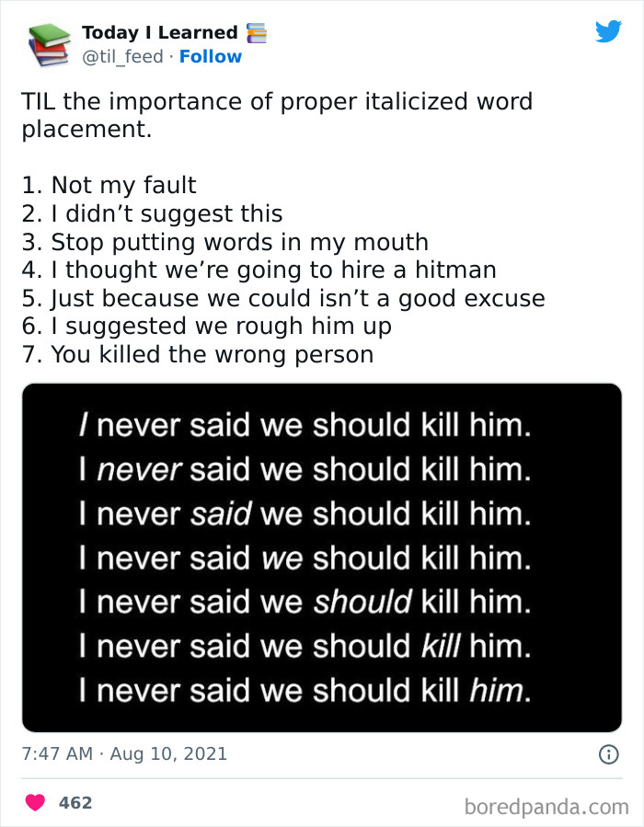Image resolution: width=644 pixels, height=827 pixels.
Task: Open the books profile avatar
Action: 48,44
